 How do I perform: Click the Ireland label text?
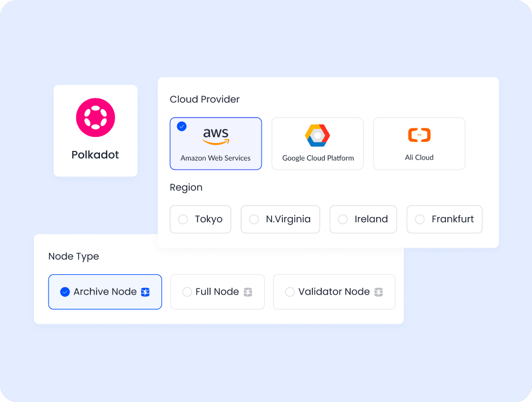tap(371, 219)
